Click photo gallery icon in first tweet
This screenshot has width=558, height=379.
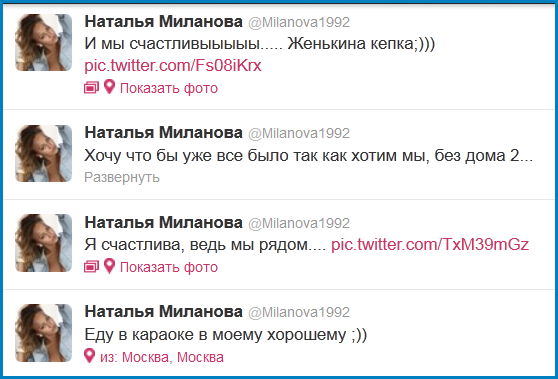(91, 88)
